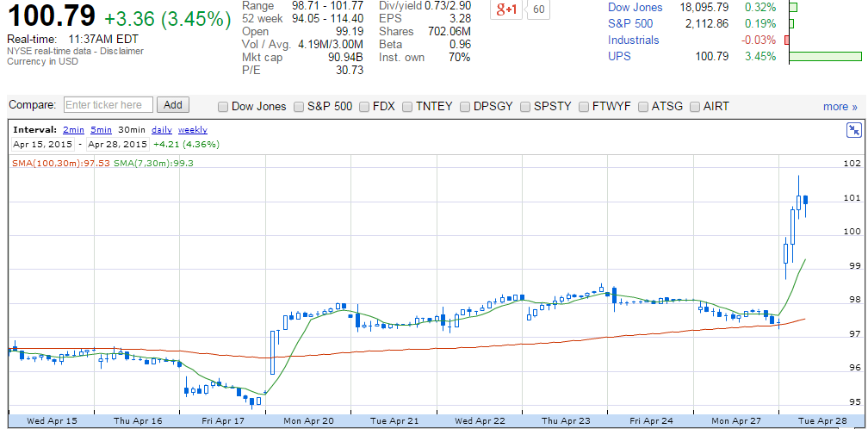Open the Industrials sector link

(x=633, y=40)
